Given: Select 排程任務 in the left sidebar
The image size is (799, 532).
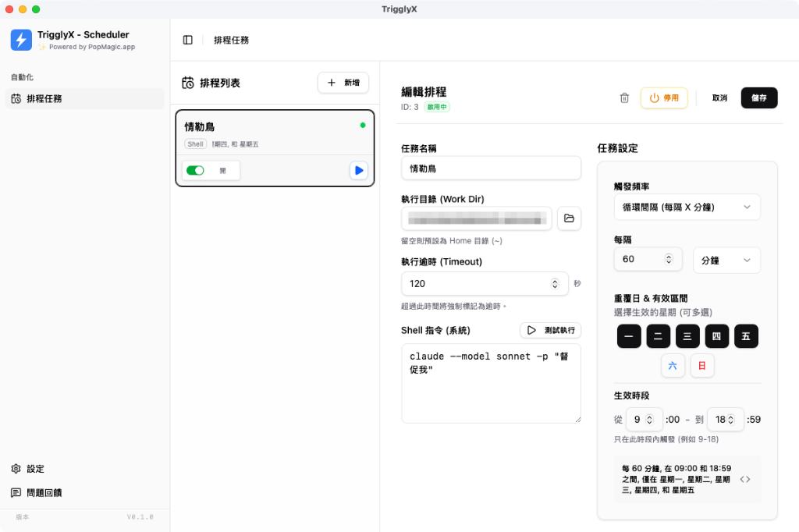Looking at the screenshot, I should [47, 98].
